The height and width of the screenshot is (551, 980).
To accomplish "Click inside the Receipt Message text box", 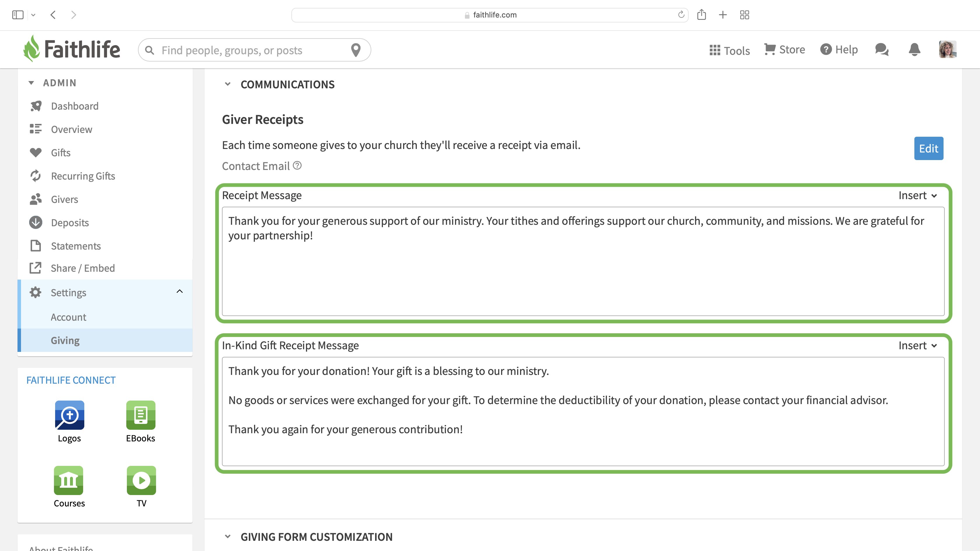I will [583, 261].
